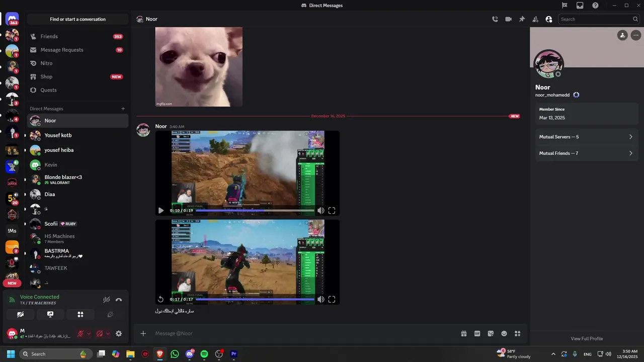Open Scofii's direct message

click(x=78, y=224)
